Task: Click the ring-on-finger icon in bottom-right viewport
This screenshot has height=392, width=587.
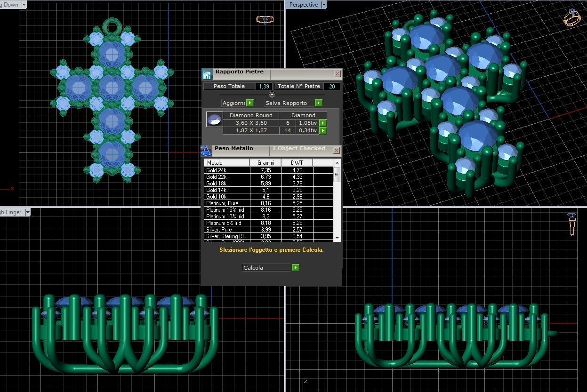Action: click(572, 224)
